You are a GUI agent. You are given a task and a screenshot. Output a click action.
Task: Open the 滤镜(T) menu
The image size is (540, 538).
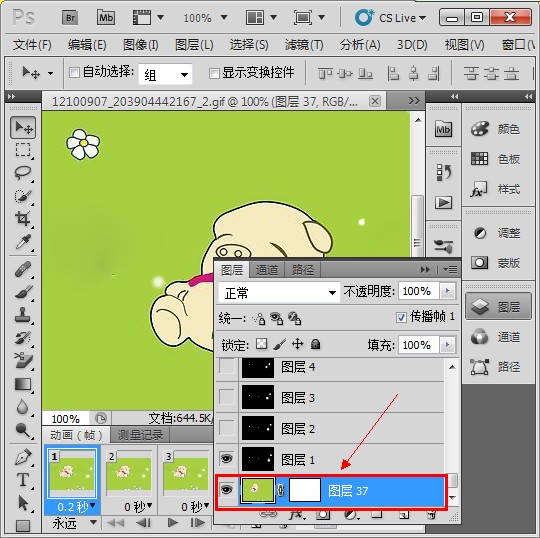click(304, 45)
